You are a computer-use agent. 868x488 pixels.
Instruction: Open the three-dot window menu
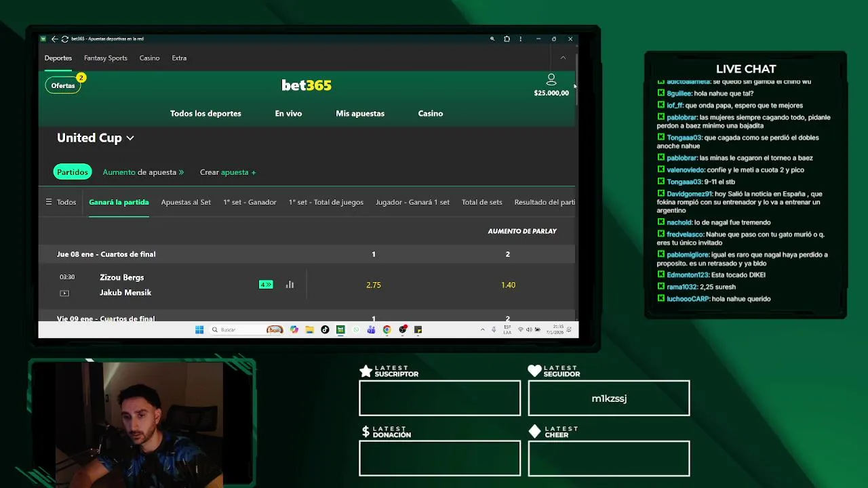(x=520, y=39)
